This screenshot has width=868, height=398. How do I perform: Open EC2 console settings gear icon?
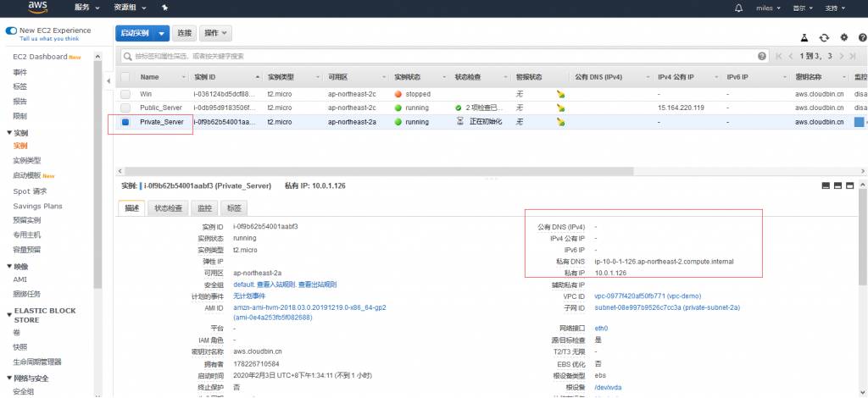click(x=843, y=37)
